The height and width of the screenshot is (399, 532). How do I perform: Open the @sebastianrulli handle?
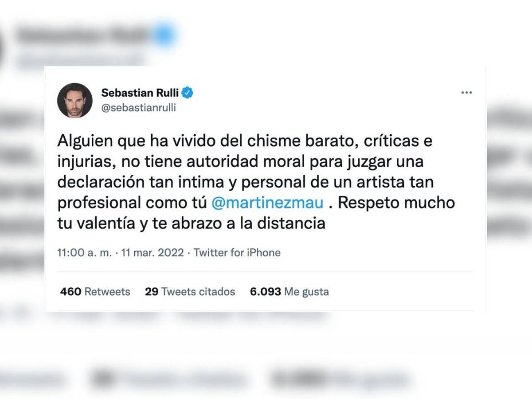138,107
